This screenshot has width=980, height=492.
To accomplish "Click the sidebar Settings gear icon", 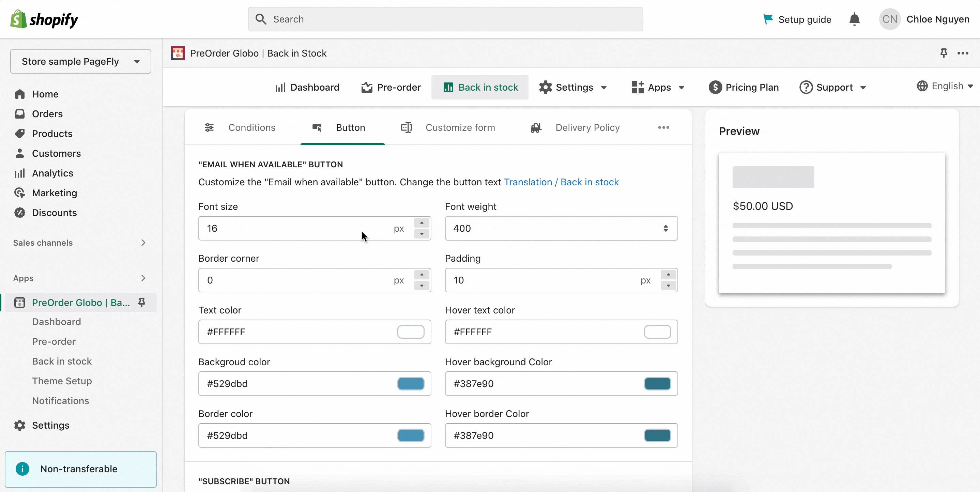I will (x=20, y=425).
